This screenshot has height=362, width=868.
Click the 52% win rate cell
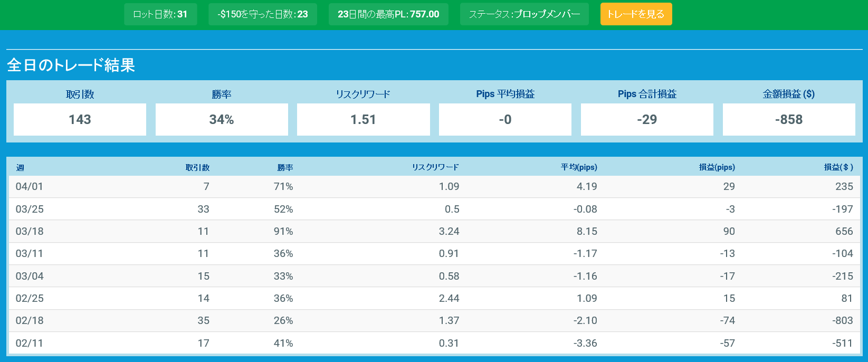[283, 209]
